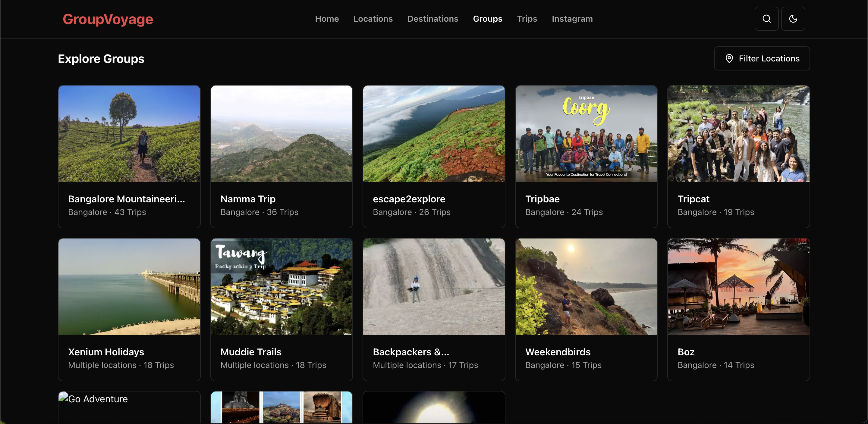Open Muddie Trails Tawang photo
The width and height of the screenshot is (868, 424).
click(x=281, y=287)
